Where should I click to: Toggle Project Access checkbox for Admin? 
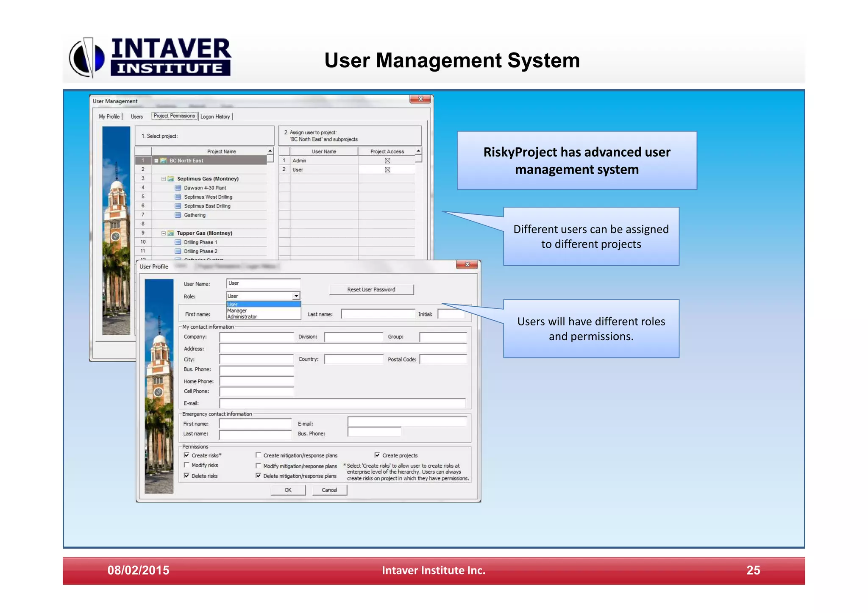[387, 161]
